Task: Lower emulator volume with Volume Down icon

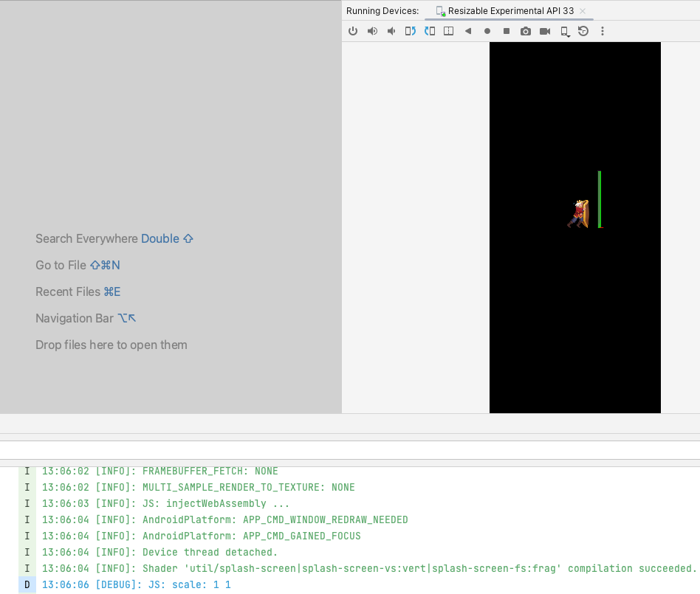Action: coord(391,31)
